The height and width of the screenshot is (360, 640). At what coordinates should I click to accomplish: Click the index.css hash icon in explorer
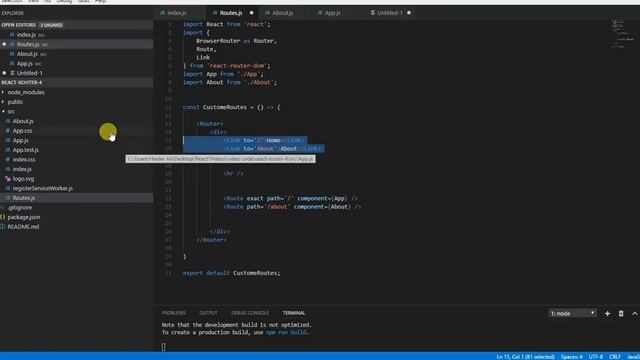(x=8, y=160)
